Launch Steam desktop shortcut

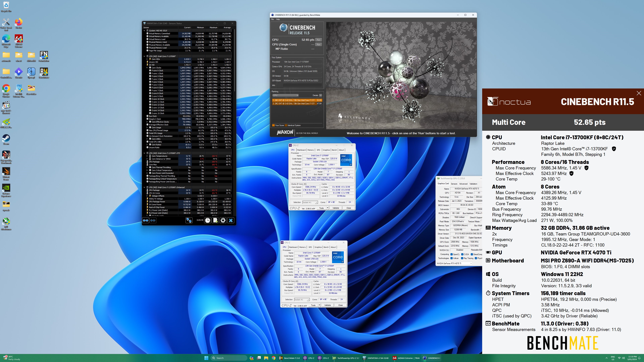click(x=6, y=139)
